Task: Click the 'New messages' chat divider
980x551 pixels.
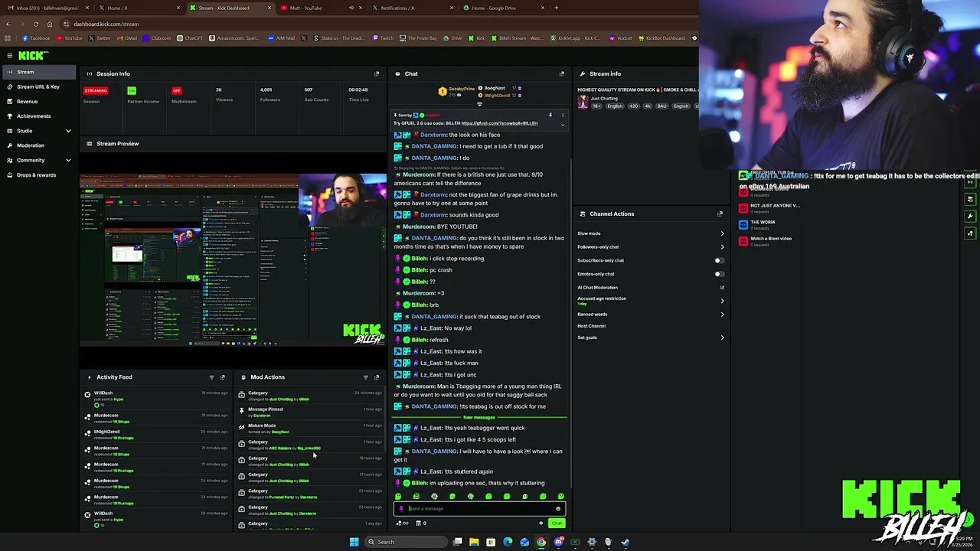Action: (479, 418)
